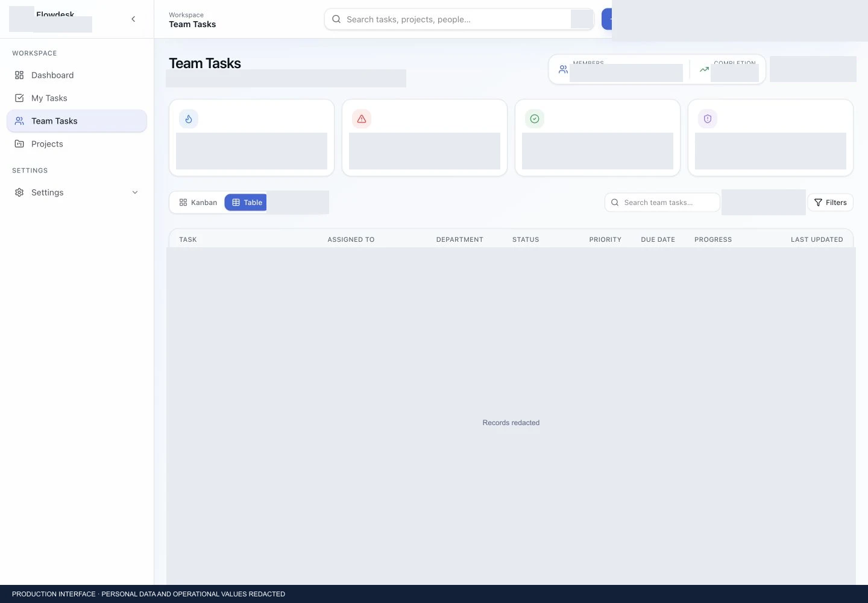Click the PRIORITY column header
This screenshot has width=868, height=603.
click(x=605, y=239)
